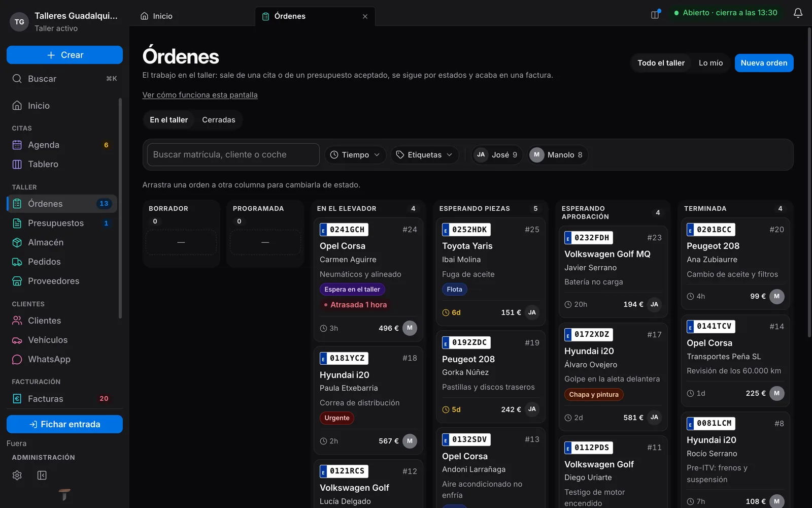This screenshot has height=508, width=812.
Task: Click the Nueva orden button
Action: (x=764, y=63)
